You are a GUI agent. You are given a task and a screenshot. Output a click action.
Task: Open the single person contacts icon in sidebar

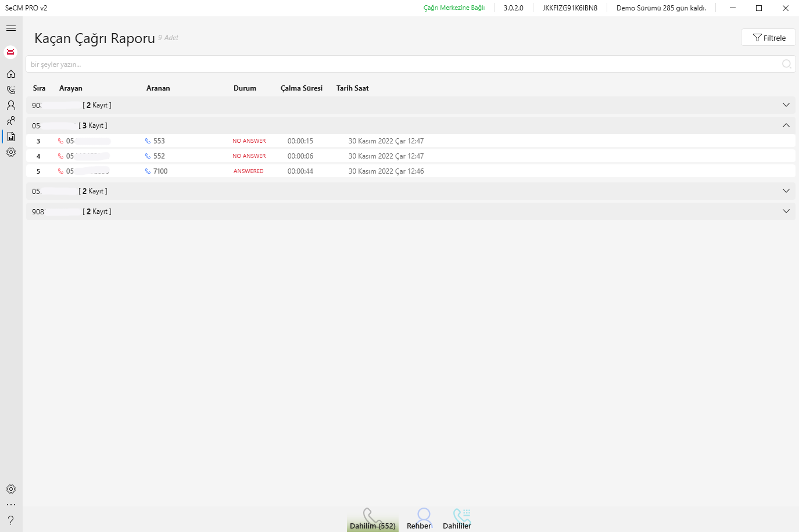11,105
